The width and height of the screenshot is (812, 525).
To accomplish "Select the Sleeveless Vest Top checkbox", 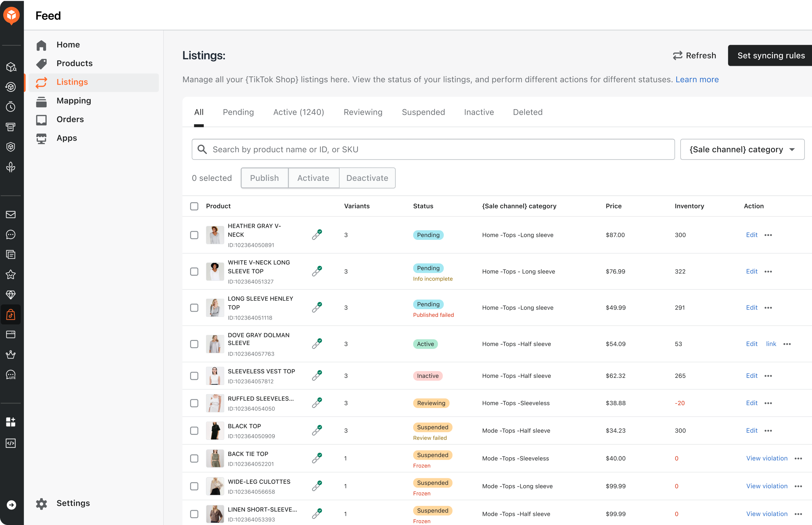I will click(x=194, y=376).
